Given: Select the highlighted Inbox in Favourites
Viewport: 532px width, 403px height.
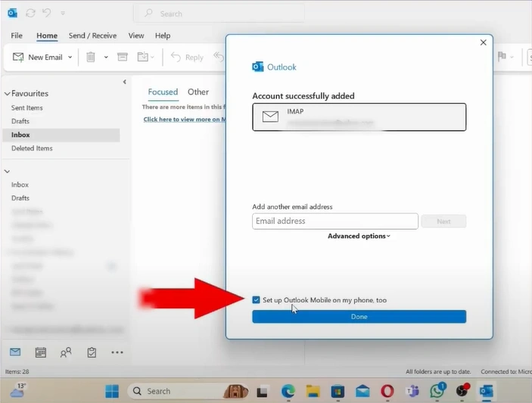Looking at the screenshot, I should 61,135.
